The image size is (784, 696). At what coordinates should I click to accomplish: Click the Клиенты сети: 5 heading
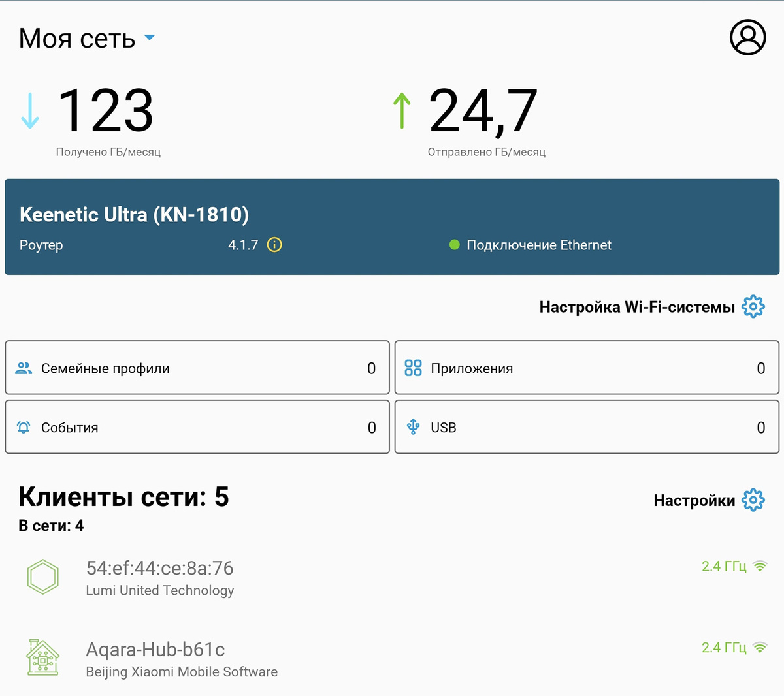(123, 497)
